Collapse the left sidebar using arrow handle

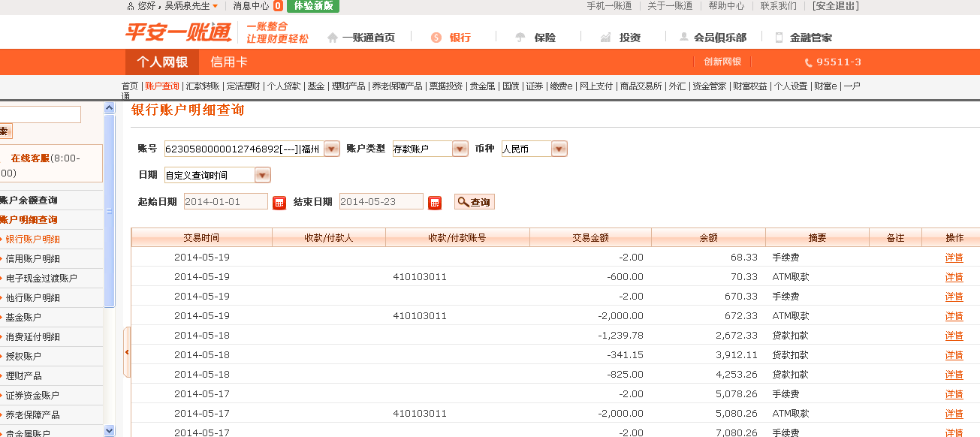point(127,351)
